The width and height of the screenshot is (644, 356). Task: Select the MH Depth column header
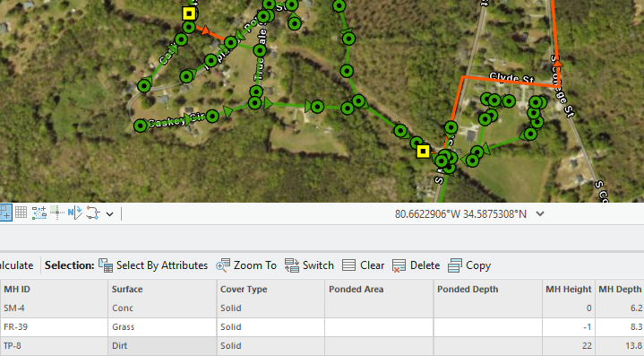tap(620, 289)
